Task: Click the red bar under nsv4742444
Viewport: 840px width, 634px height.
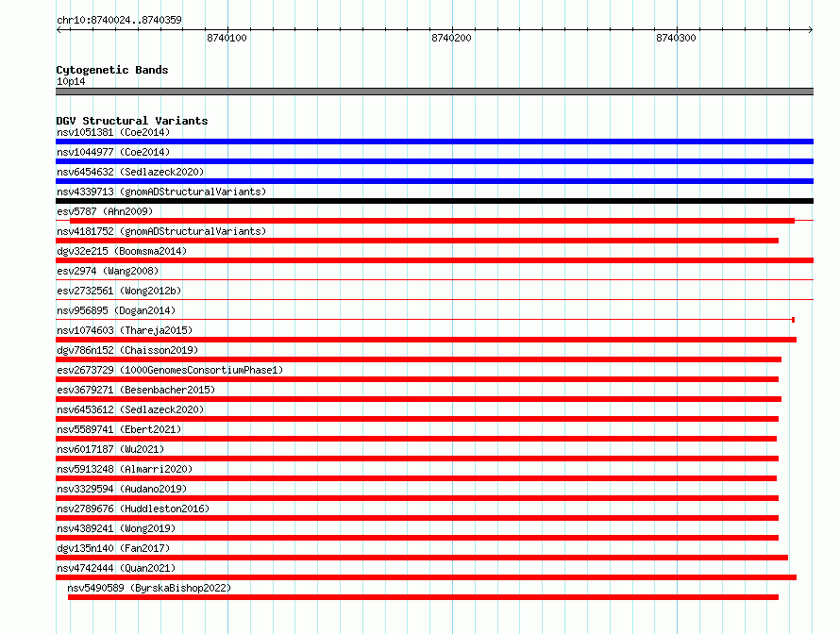Action: (x=426, y=577)
